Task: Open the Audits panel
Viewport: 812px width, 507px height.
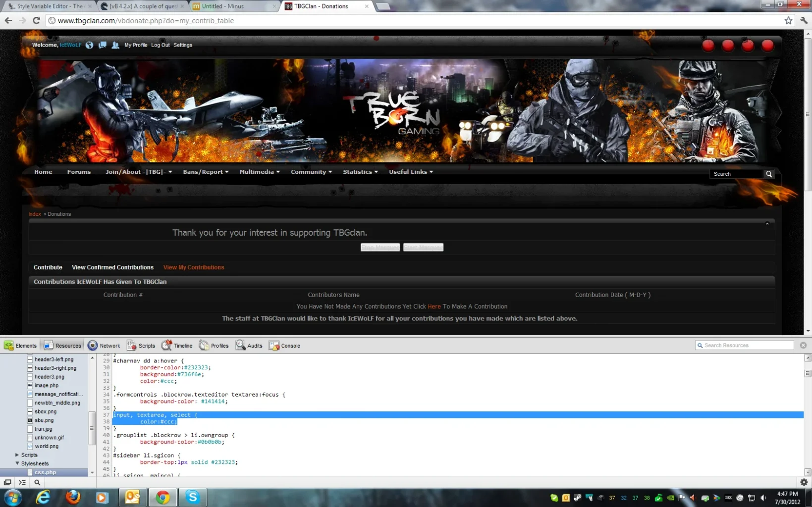Action: tap(249, 346)
